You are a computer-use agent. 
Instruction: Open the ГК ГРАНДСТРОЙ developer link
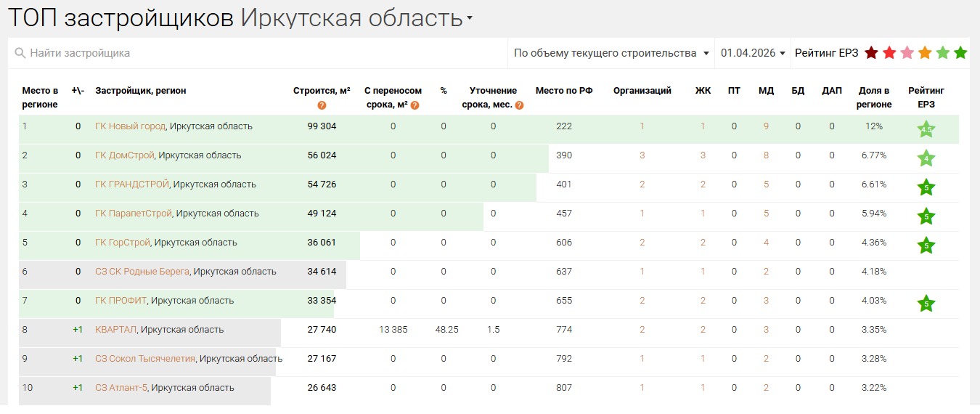(132, 184)
